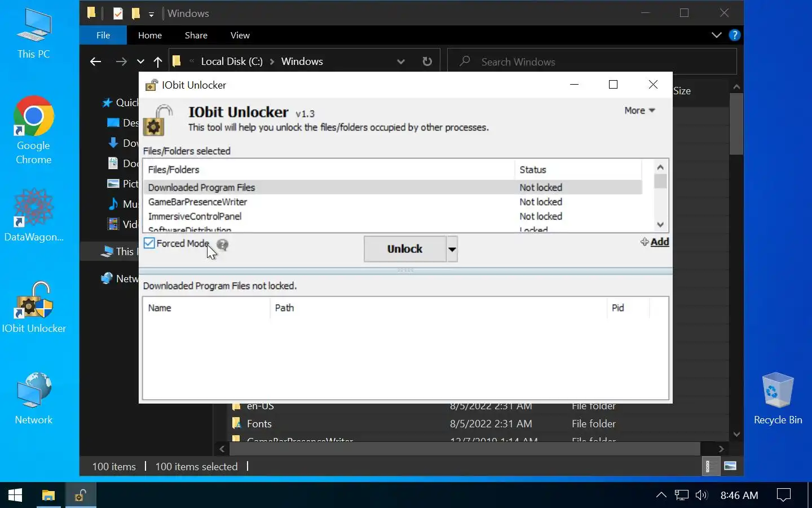Click the Name column header in process list
Viewport: 812px width, 508px height.
coord(206,308)
